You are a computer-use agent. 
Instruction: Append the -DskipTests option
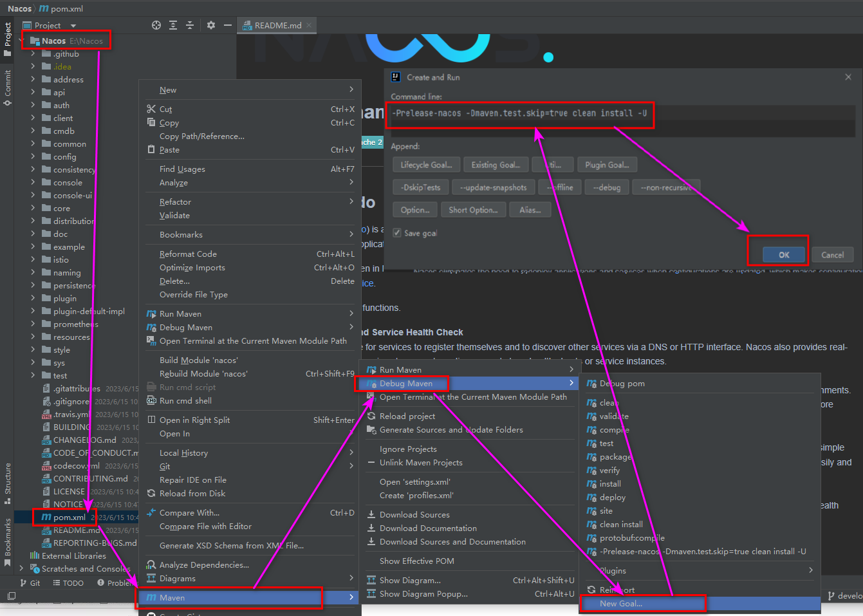421,187
